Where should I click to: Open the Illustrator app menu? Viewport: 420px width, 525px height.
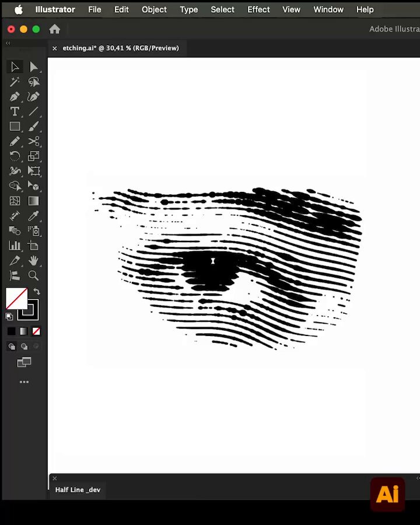[x=55, y=9]
